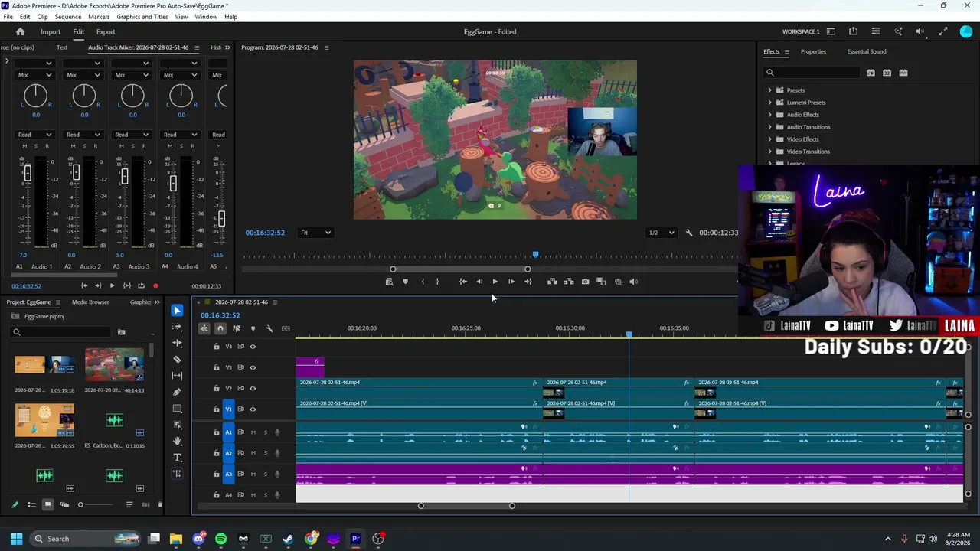Step back one frame in Program monitor
980x551 pixels.
pos(479,282)
